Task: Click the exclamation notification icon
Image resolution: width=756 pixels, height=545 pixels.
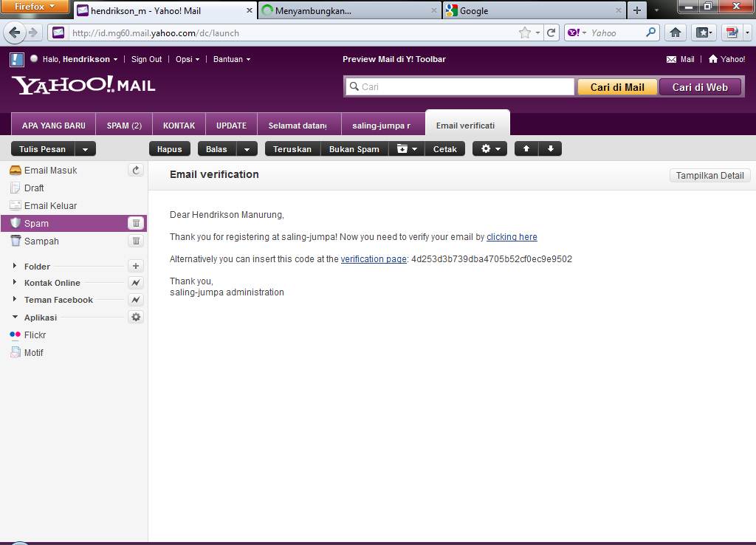Action: click(x=16, y=59)
